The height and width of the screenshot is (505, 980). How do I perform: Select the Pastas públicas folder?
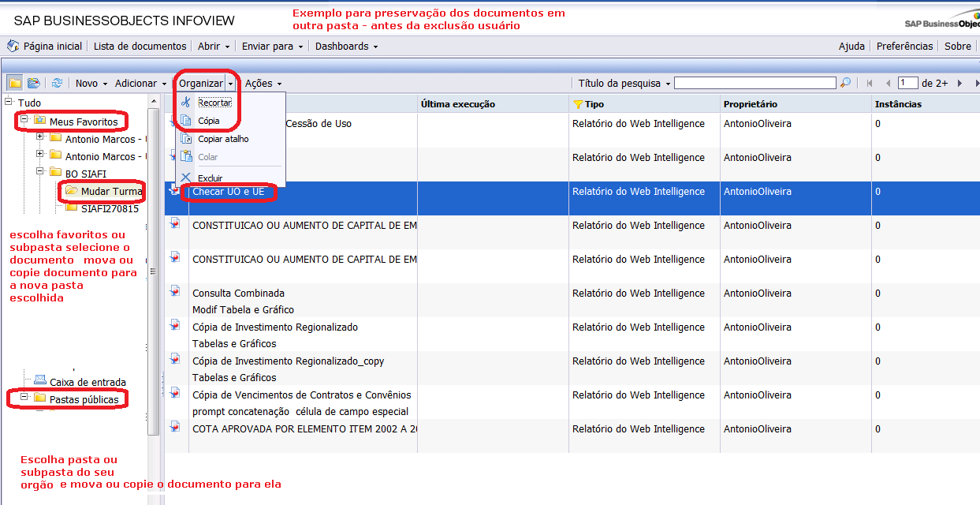tap(84, 399)
